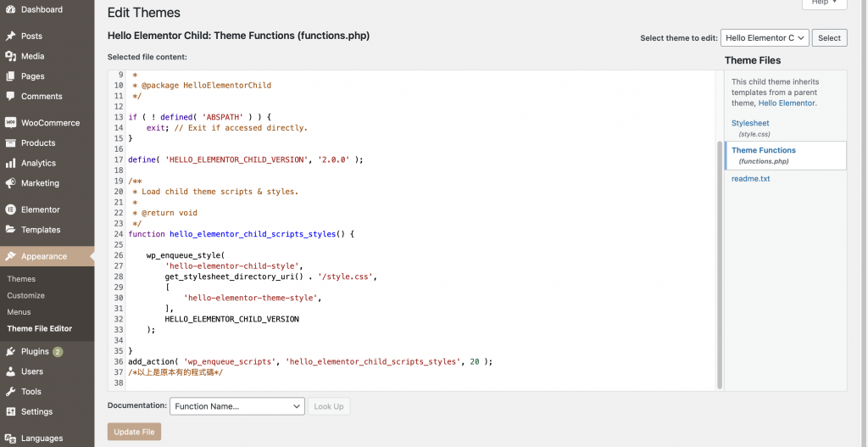
Task: Open the Customize submenu link
Action: click(x=26, y=296)
